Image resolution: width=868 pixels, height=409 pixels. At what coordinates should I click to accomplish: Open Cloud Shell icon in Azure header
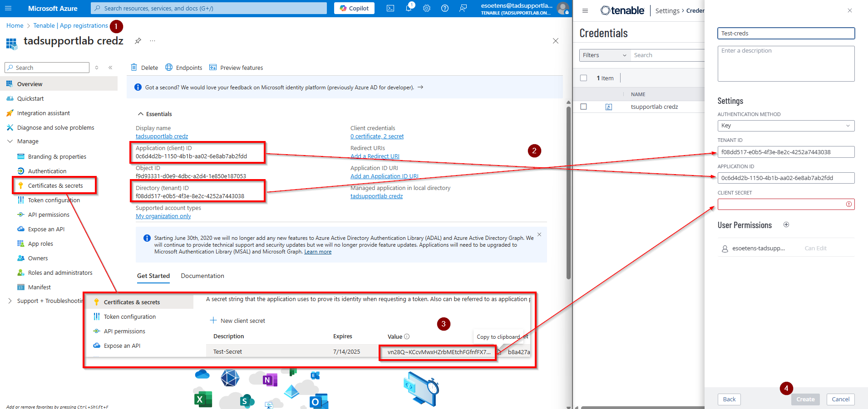pos(390,8)
